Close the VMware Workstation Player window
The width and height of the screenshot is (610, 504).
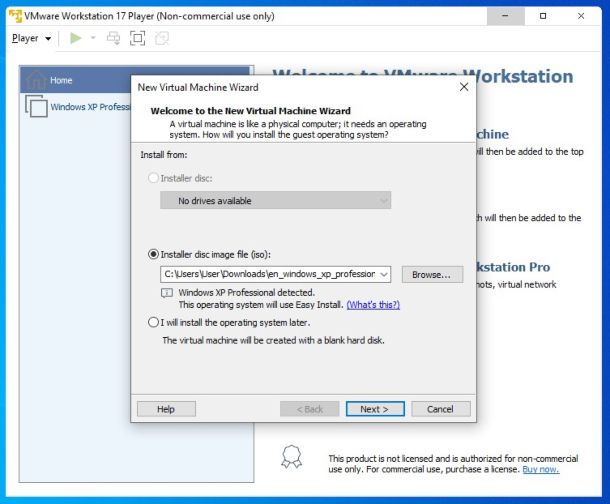(581, 16)
